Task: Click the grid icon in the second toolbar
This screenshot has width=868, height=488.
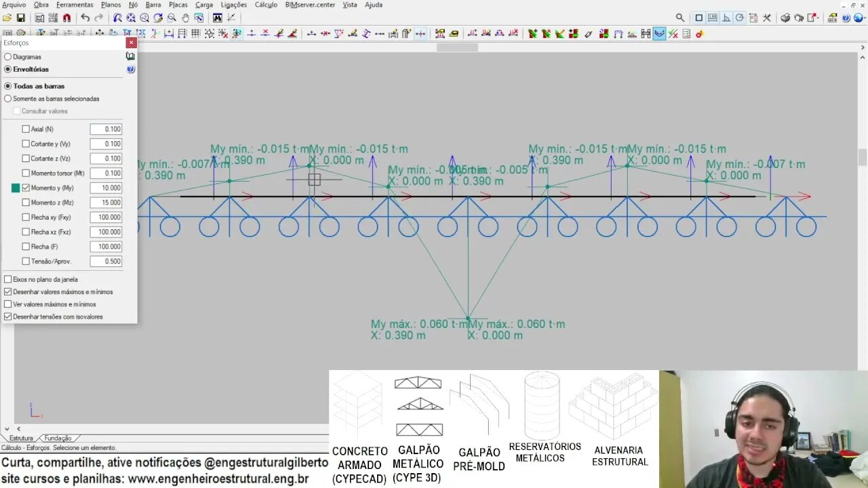Action: tap(195, 33)
